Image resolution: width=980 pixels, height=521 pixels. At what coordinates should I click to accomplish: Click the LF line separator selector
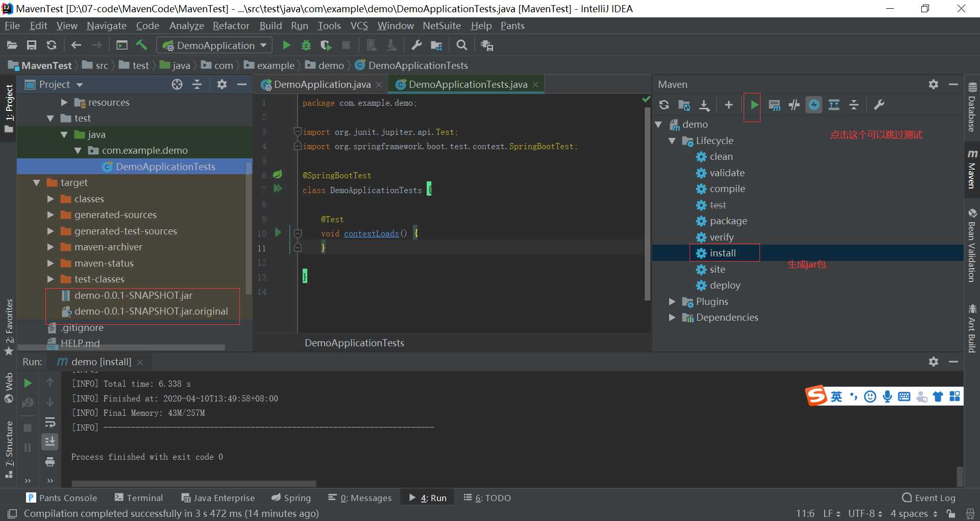point(831,513)
